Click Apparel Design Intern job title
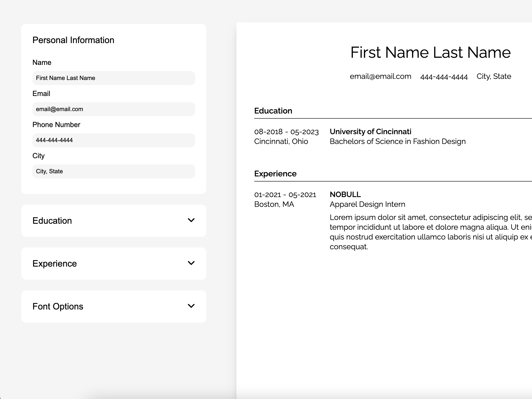This screenshot has width=532, height=399. click(x=367, y=204)
